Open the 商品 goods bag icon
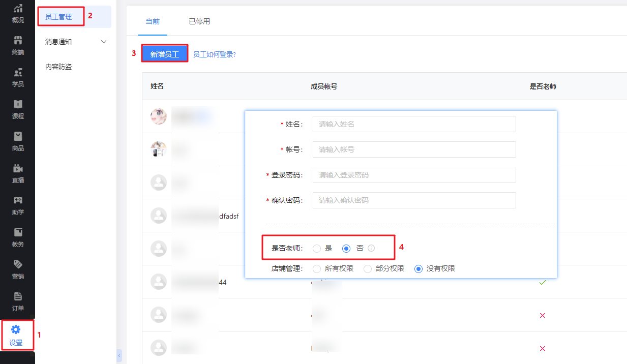 pos(18,137)
